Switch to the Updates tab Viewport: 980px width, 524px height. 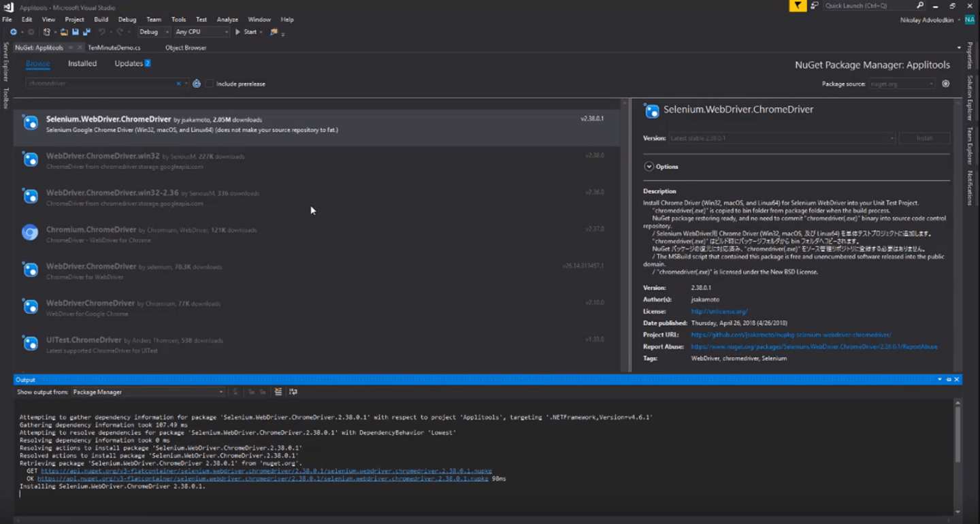(x=132, y=63)
